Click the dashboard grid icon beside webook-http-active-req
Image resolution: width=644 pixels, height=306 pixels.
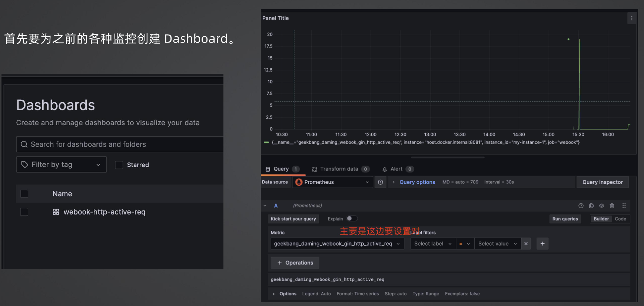tap(56, 212)
